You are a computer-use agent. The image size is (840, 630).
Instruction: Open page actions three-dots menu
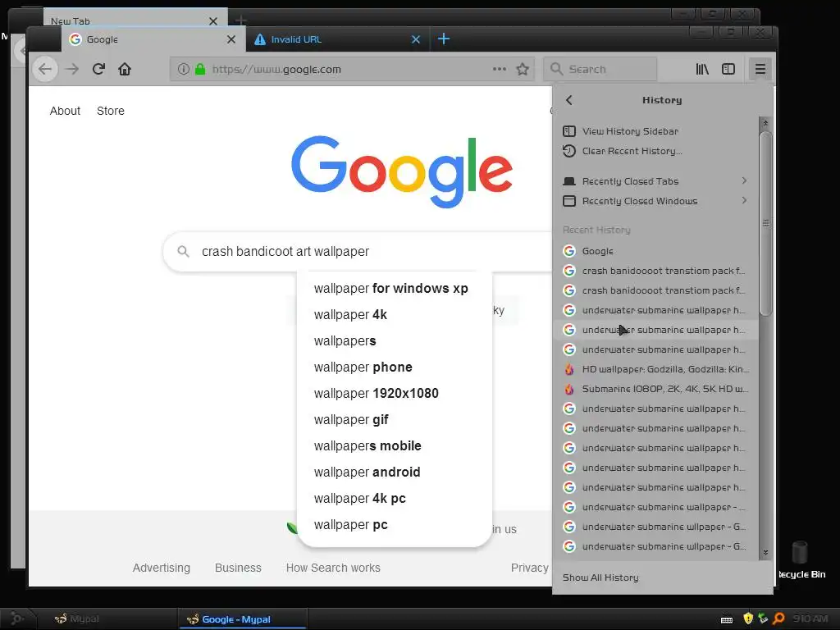500,69
